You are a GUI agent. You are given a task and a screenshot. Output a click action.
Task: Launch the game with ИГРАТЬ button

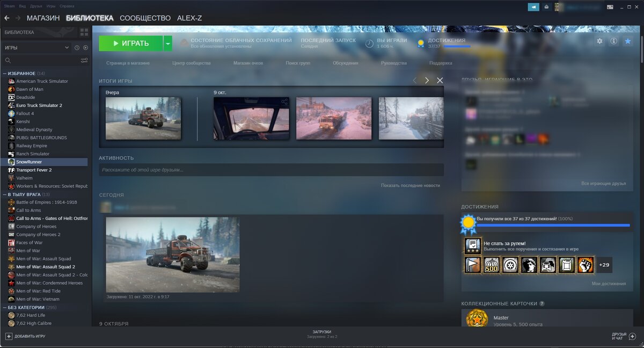131,44
